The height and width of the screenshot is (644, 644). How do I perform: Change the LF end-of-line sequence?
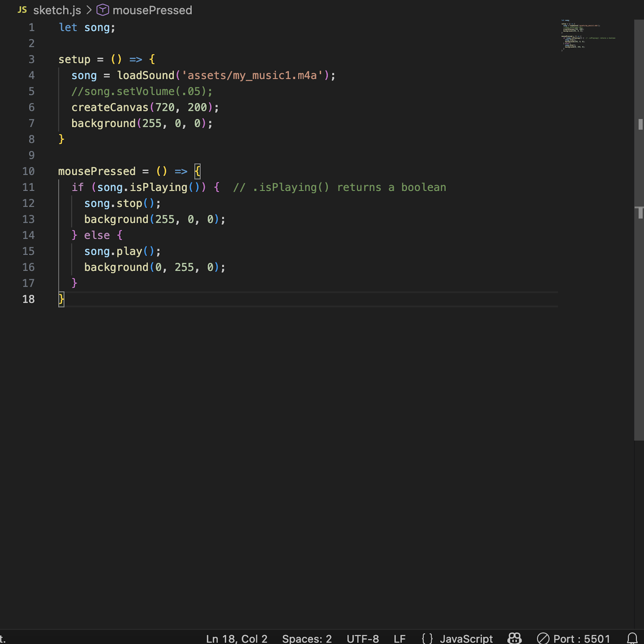click(x=399, y=639)
